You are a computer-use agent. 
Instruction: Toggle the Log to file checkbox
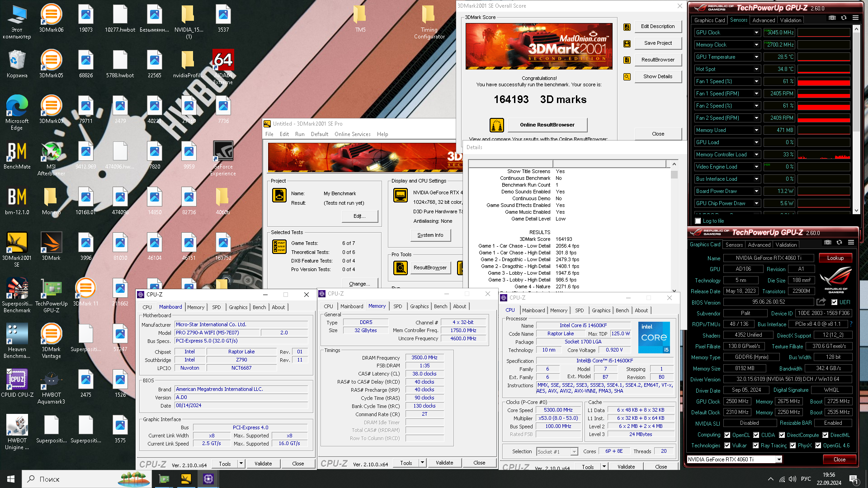tap(698, 221)
